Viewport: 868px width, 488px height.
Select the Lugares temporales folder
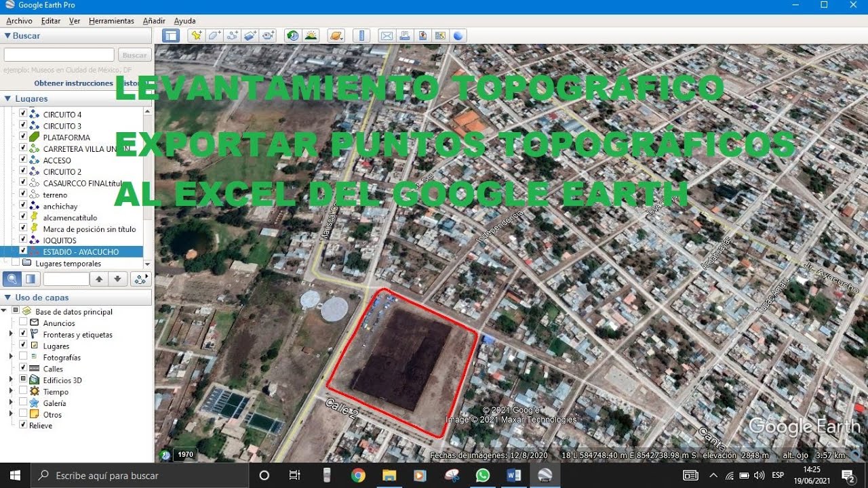[x=68, y=263]
